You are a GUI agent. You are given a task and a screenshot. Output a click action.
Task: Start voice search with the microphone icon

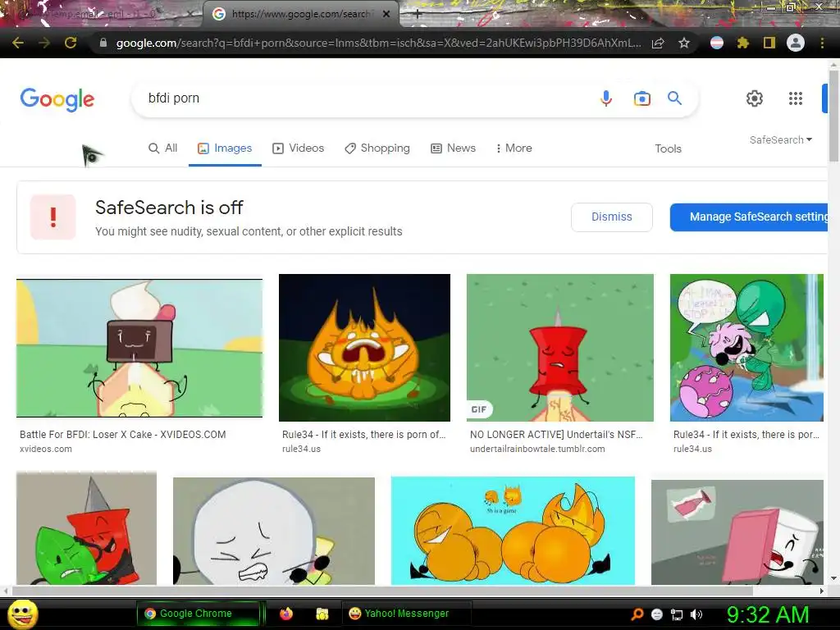606,98
